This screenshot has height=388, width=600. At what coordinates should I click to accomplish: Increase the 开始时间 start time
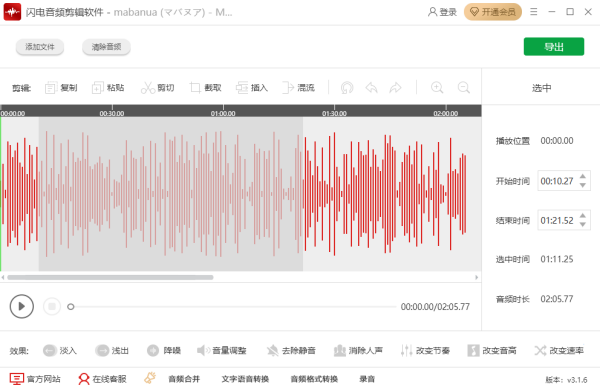(582, 176)
